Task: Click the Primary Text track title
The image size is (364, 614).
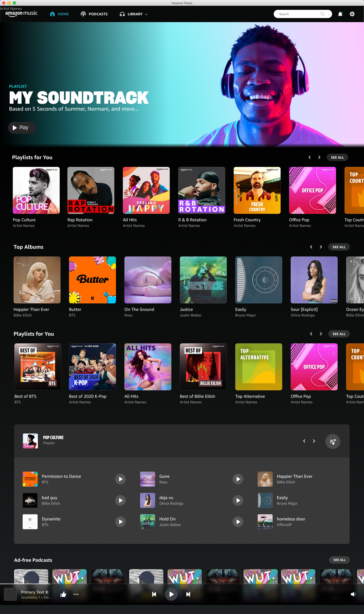Action: coord(33,592)
